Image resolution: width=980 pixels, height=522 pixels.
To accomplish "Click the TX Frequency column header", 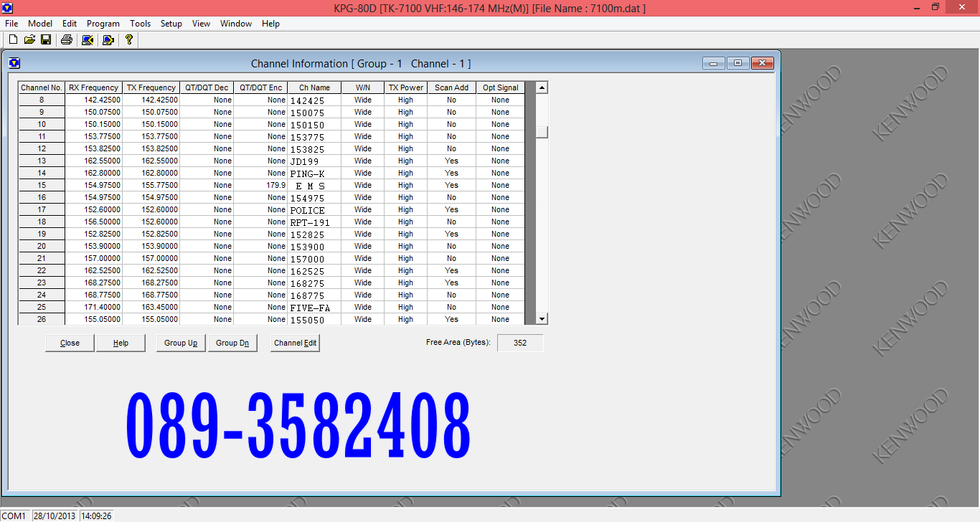I will [151, 87].
